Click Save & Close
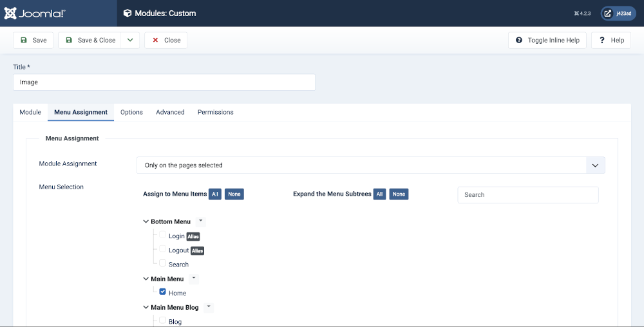Viewport: 644px width, 327px height. point(90,40)
